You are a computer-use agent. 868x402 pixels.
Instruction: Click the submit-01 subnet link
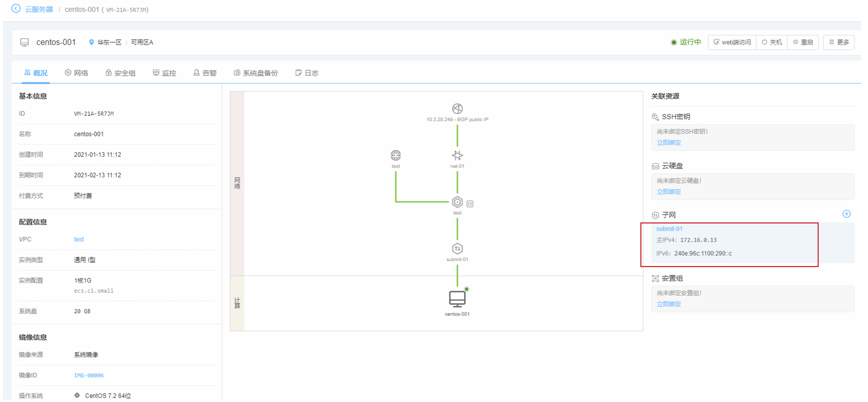tap(669, 229)
